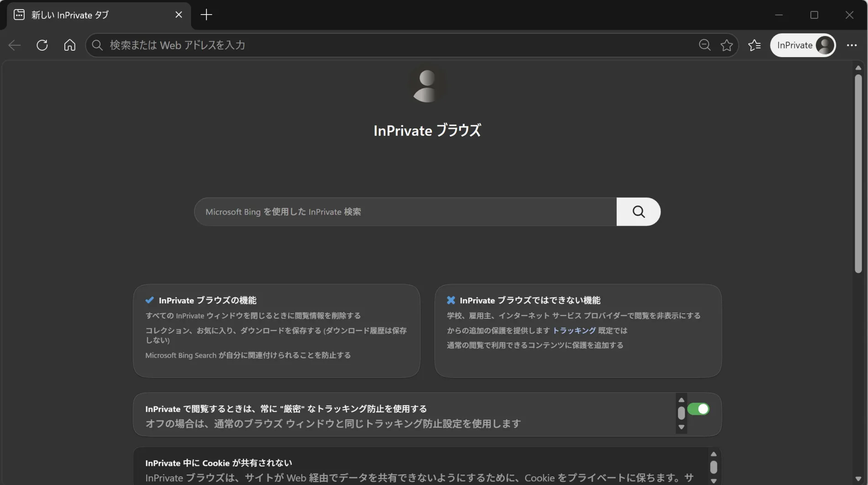Reload the page with the refresh icon
This screenshot has width=868, height=485.
pos(42,45)
